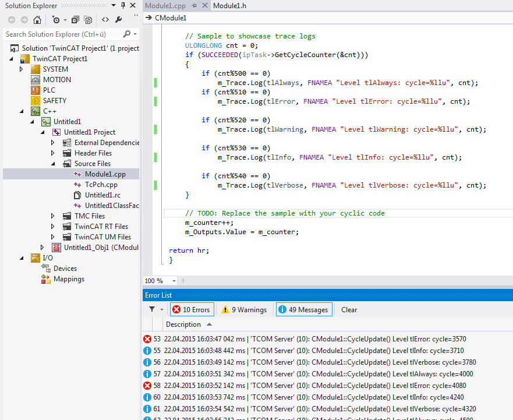Select the Devices item under I/O
The height and width of the screenshot is (420, 513).
[65, 269]
